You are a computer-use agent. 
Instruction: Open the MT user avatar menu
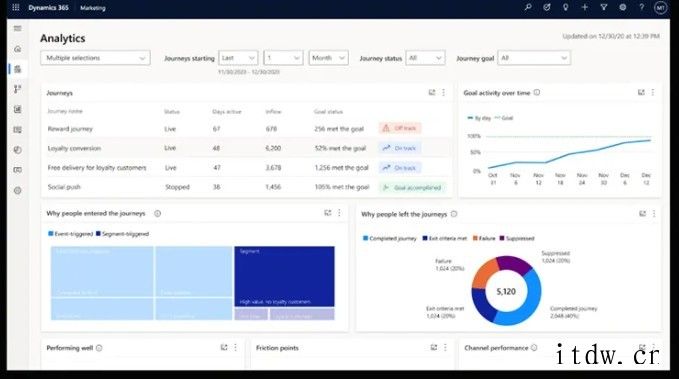point(660,8)
